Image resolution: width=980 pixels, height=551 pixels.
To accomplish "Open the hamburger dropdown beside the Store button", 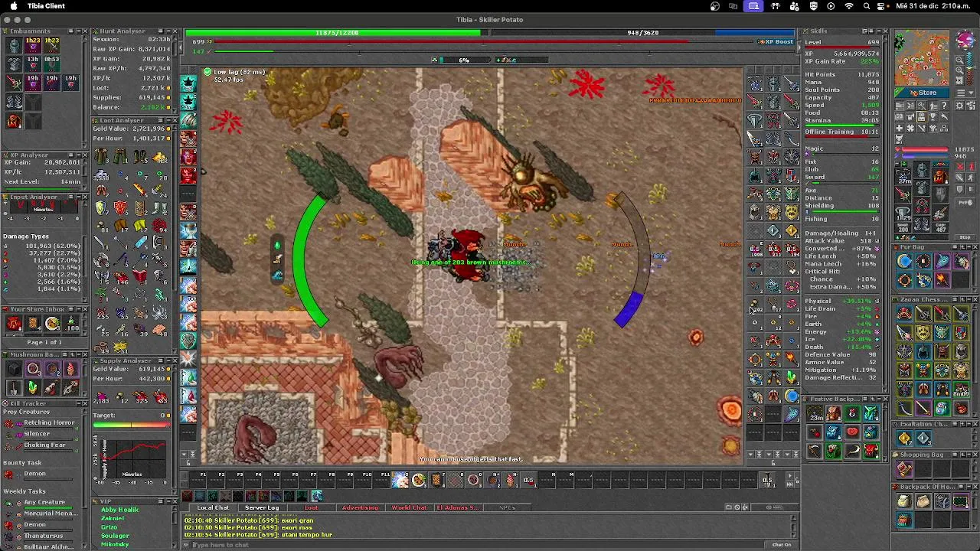I will coord(965,93).
